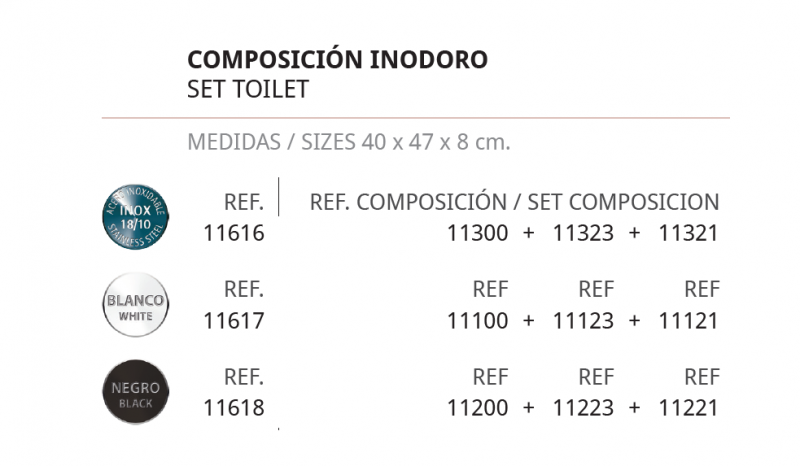Click composition reference 11300
Viewport: 800px width, 466px height.
478,233
